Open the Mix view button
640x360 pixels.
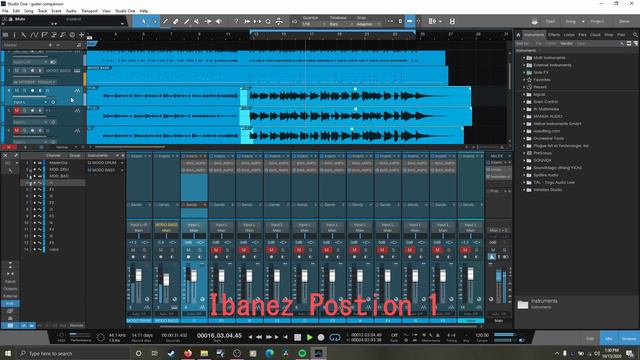coord(609,339)
